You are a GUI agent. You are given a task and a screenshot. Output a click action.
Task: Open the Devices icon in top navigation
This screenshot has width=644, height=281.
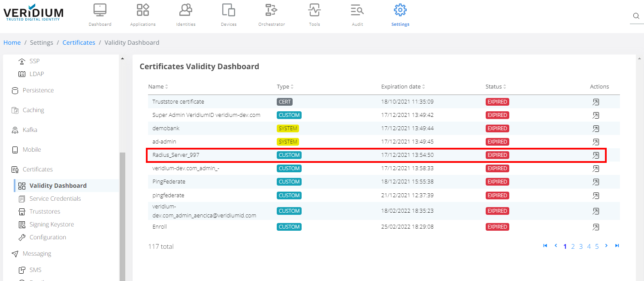[x=229, y=10]
